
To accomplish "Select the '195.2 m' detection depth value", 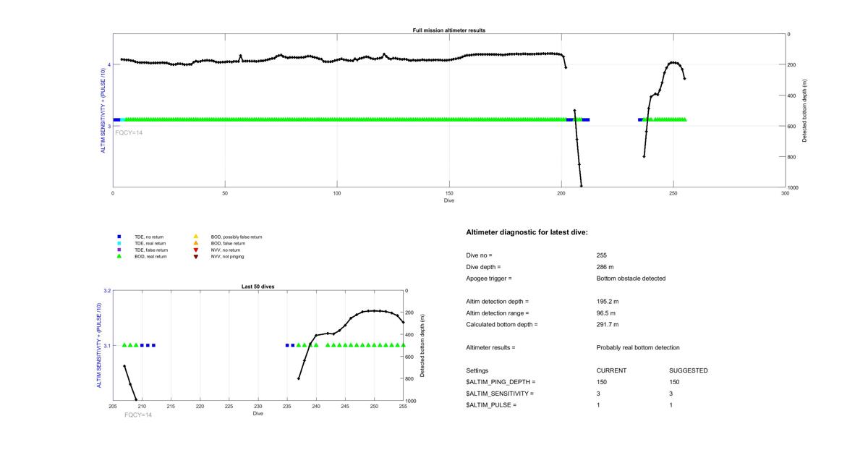I will (608, 301).
